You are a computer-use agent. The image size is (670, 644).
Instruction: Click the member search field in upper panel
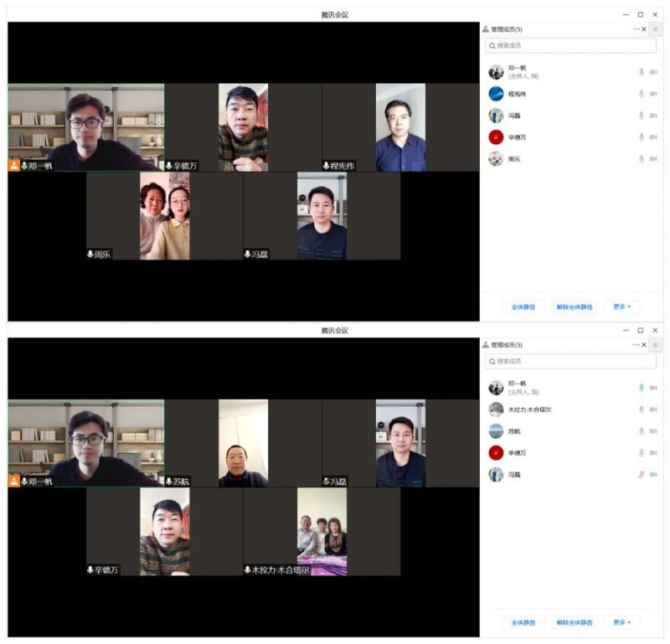570,45
